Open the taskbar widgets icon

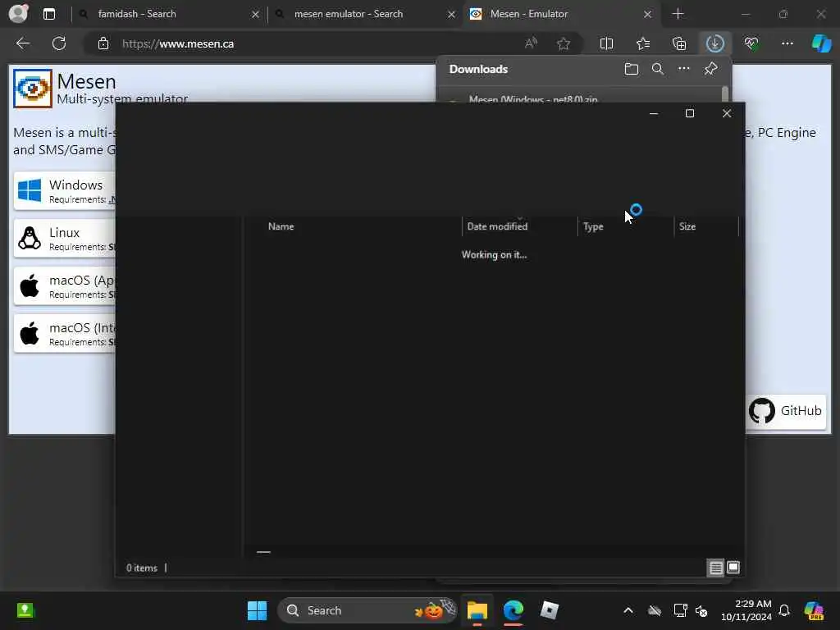(25, 610)
